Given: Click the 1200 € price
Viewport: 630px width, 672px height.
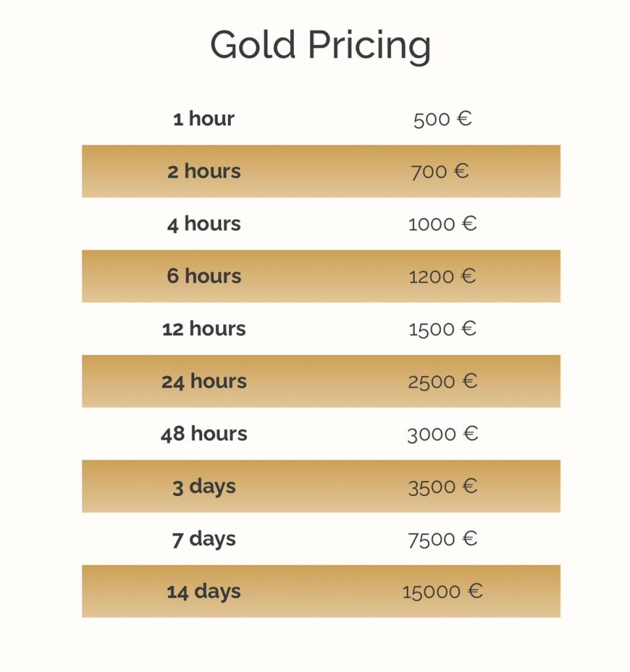Looking at the screenshot, I should pos(442,277).
